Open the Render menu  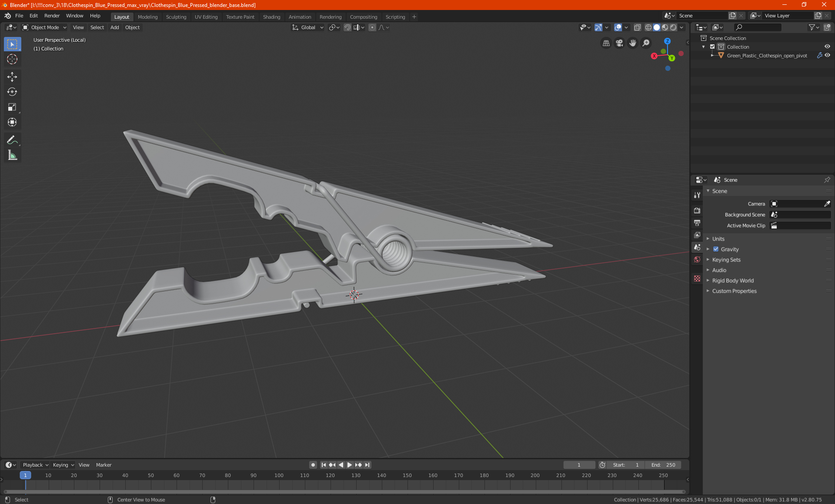[x=52, y=16]
